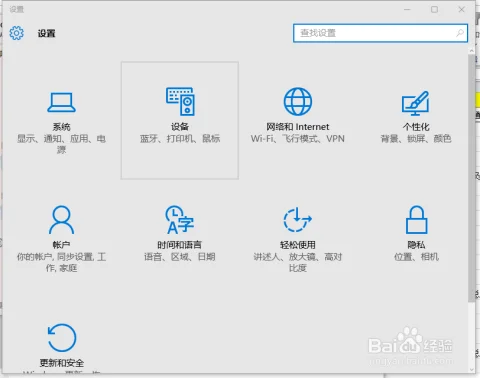Click the 帐户 label text
480x378 pixels.
(x=61, y=245)
